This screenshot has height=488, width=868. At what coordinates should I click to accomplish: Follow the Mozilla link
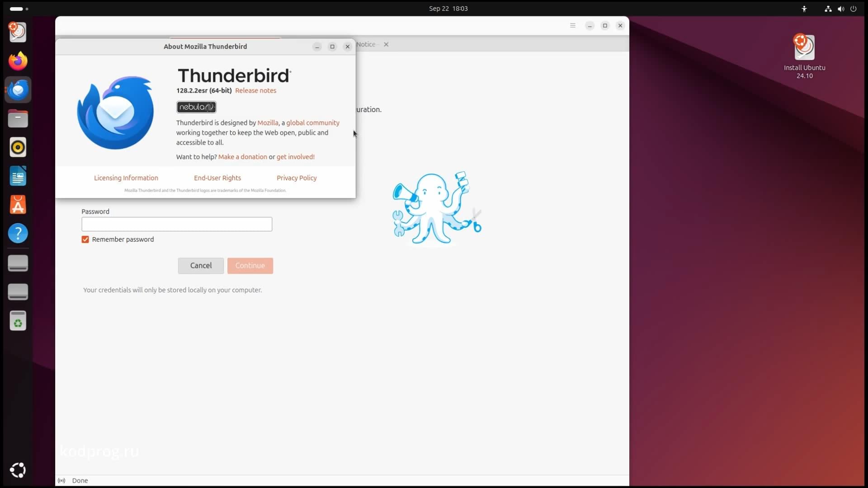point(268,123)
